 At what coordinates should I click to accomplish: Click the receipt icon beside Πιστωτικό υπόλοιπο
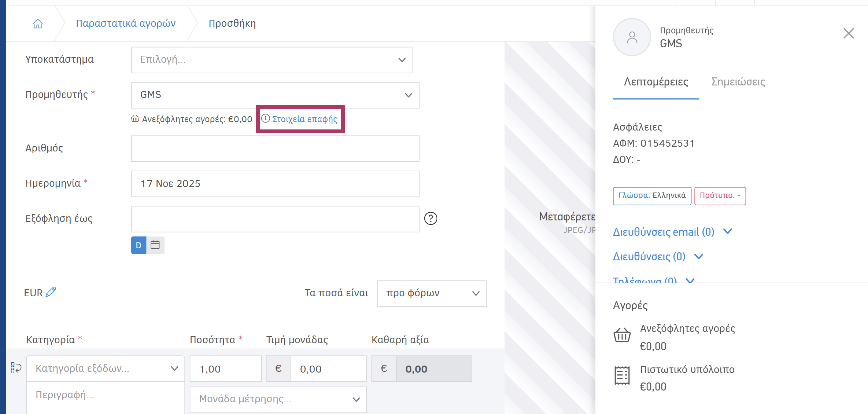click(622, 375)
